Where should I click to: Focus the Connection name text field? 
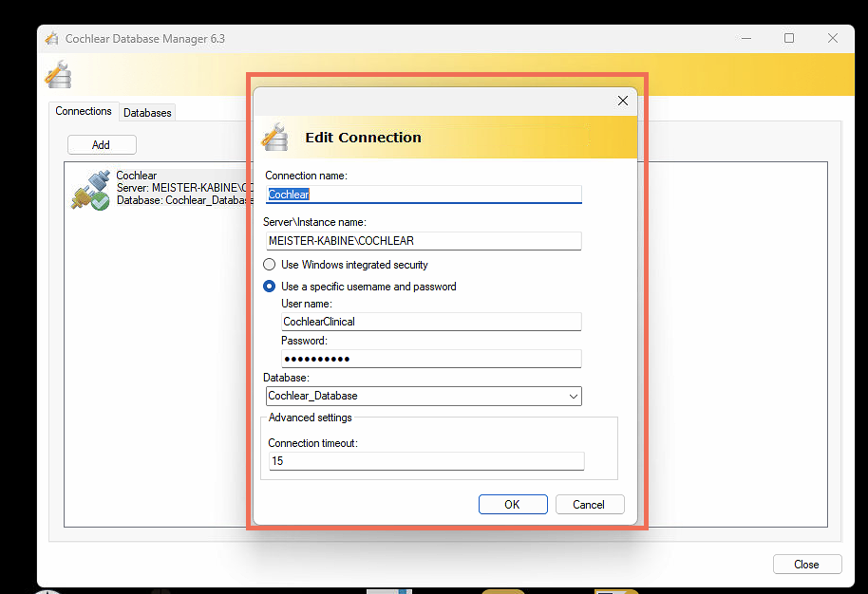click(423, 195)
